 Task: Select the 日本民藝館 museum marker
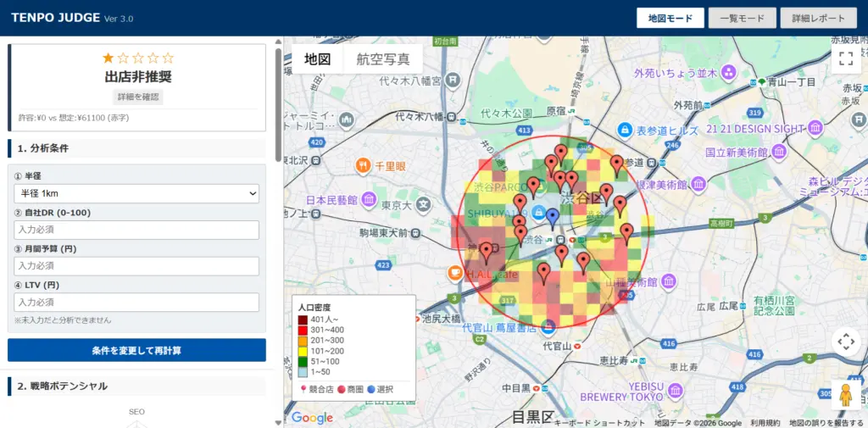click(369, 200)
